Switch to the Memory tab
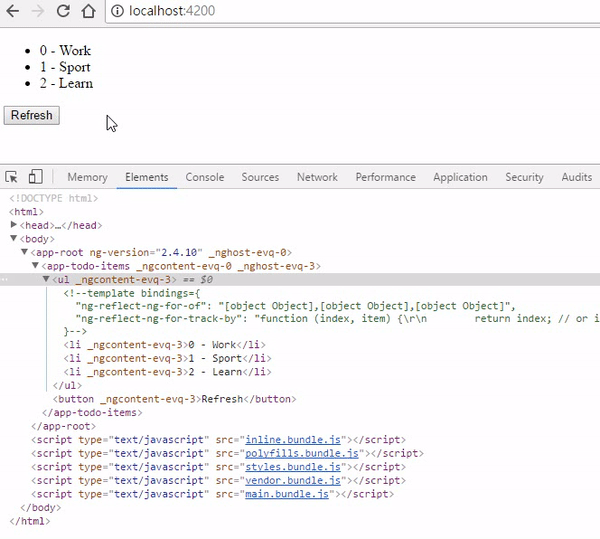 [x=87, y=177]
